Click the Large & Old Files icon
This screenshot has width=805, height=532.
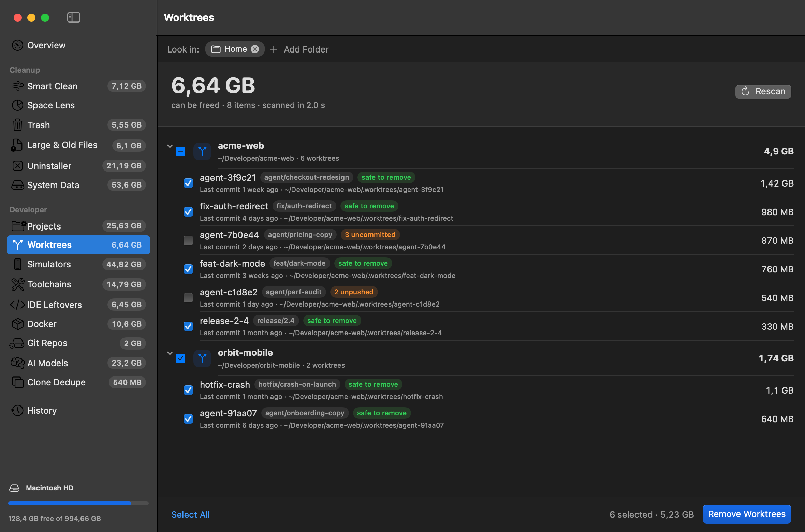(17, 145)
